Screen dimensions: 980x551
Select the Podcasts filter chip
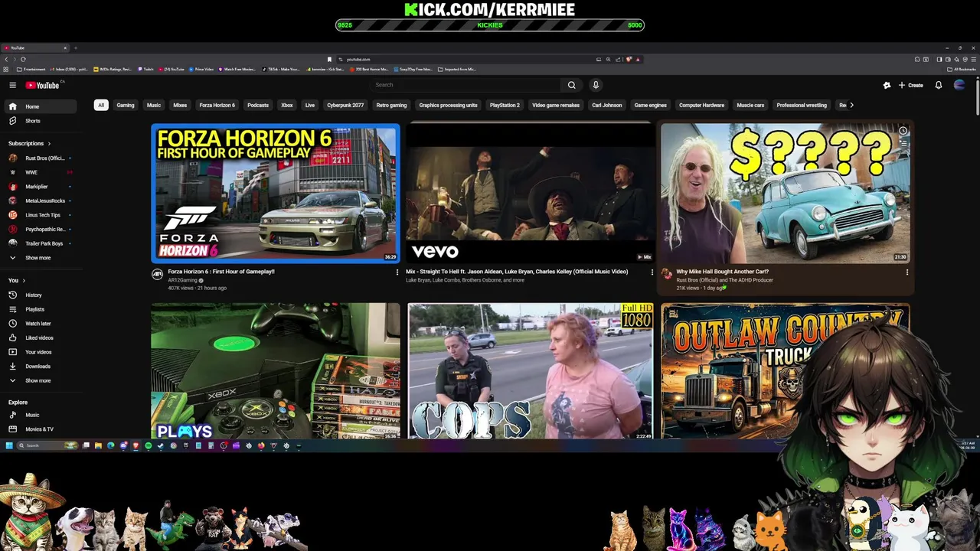(258, 105)
